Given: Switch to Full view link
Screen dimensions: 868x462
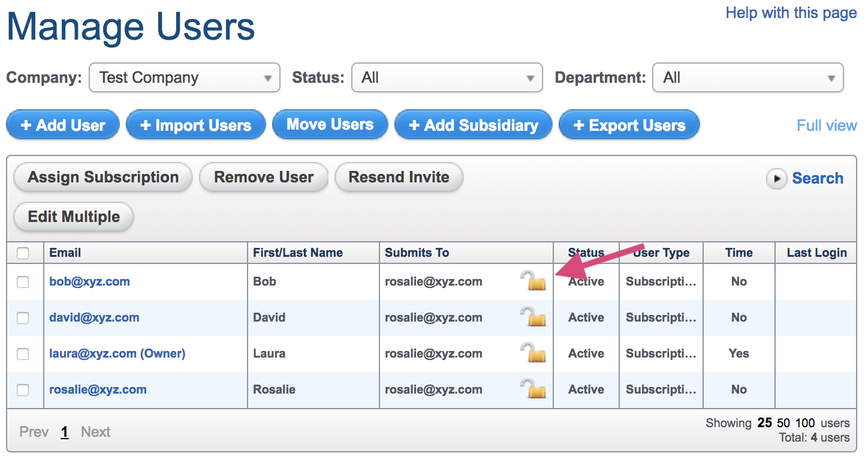Looking at the screenshot, I should (x=827, y=125).
